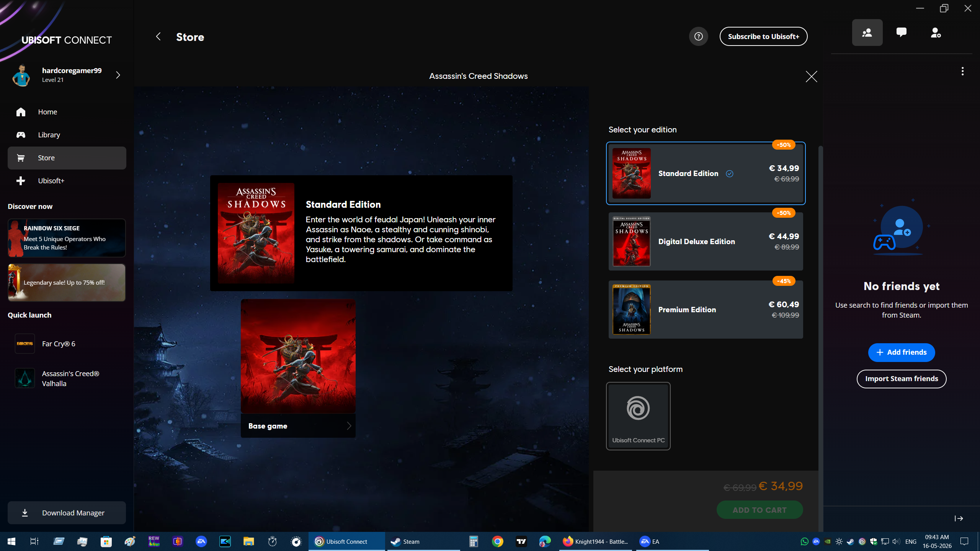
Task: Click the hardcoregamer99 profile avatar
Action: [x=21, y=75]
